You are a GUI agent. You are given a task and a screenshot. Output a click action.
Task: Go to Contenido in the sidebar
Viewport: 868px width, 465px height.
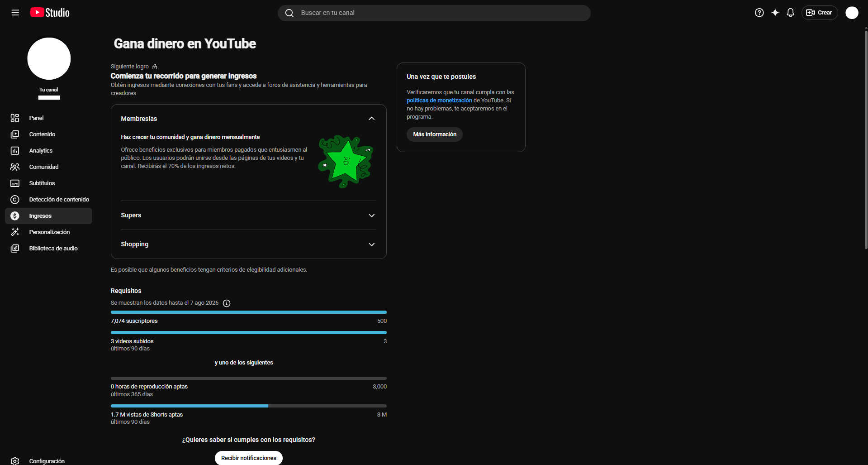click(x=48, y=134)
